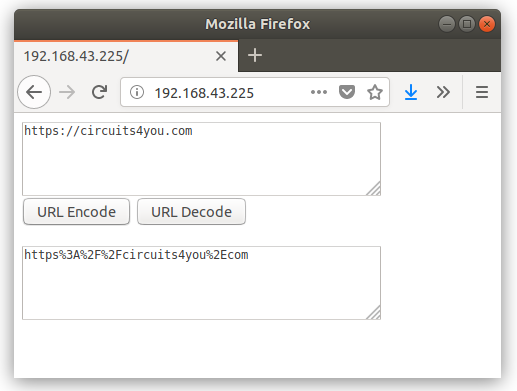This screenshot has height=391, width=517.
Task: Click inside the encoded output text area
Action: coord(201,283)
